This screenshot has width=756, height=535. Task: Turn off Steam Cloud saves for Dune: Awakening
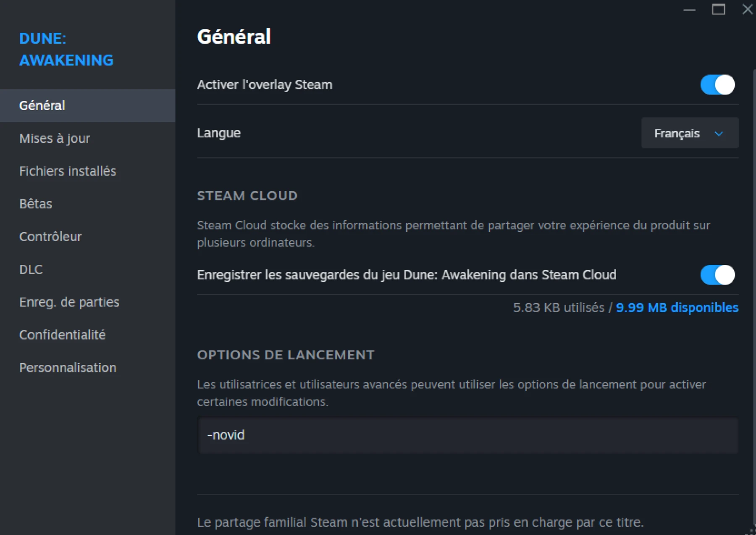[x=717, y=275]
